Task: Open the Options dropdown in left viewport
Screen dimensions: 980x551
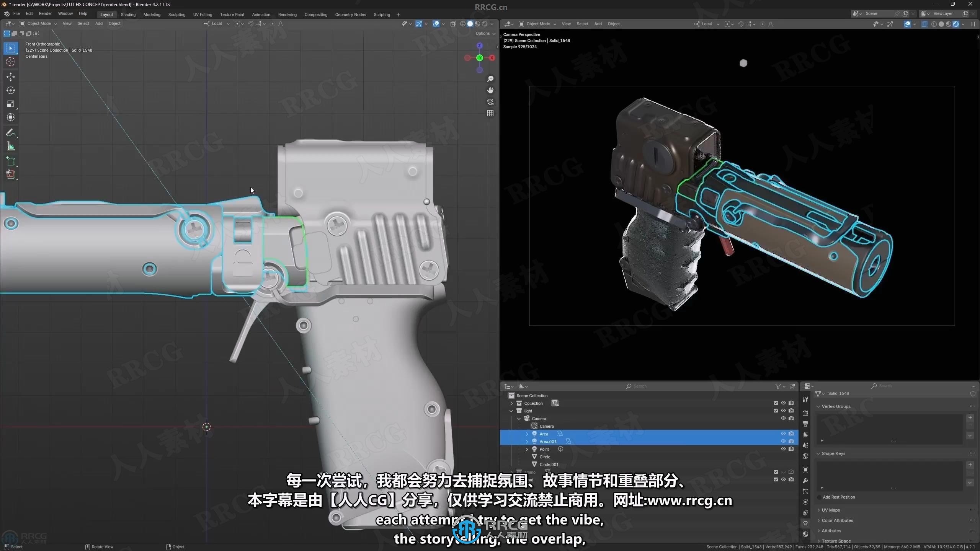Action: coord(485,34)
